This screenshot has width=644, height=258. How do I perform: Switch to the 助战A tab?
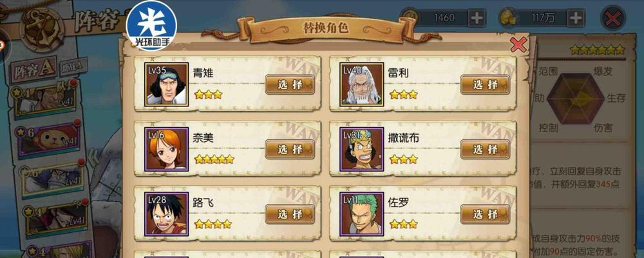coord(73,66)
